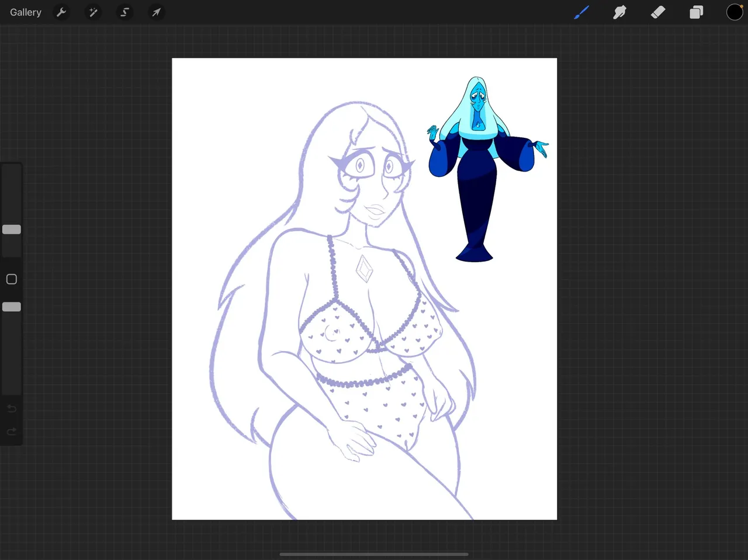Return to the Gallery
The width and height of the screenshot is (748, 560).
[x=26, y=12]
